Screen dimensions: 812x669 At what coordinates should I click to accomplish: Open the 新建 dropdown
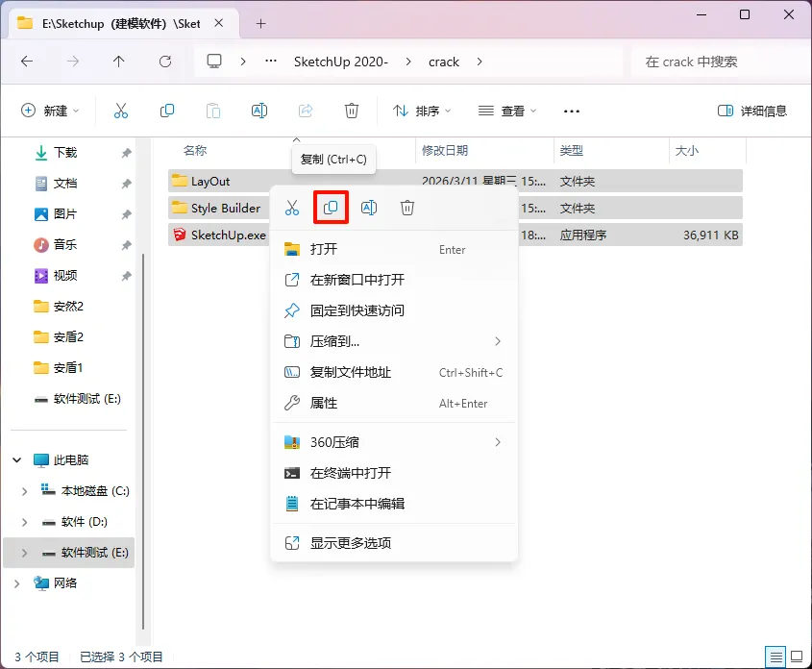point(50,111)
